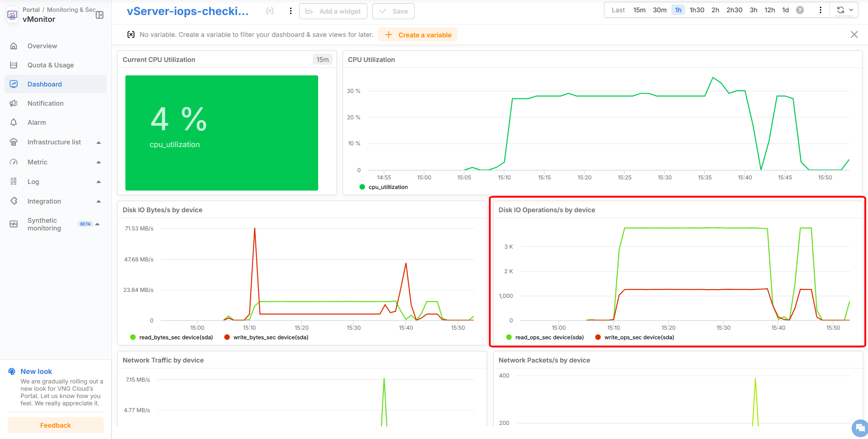This screenshot has height=439, width=868.
Task: Click Create a variable button
Action: point(418,35)
